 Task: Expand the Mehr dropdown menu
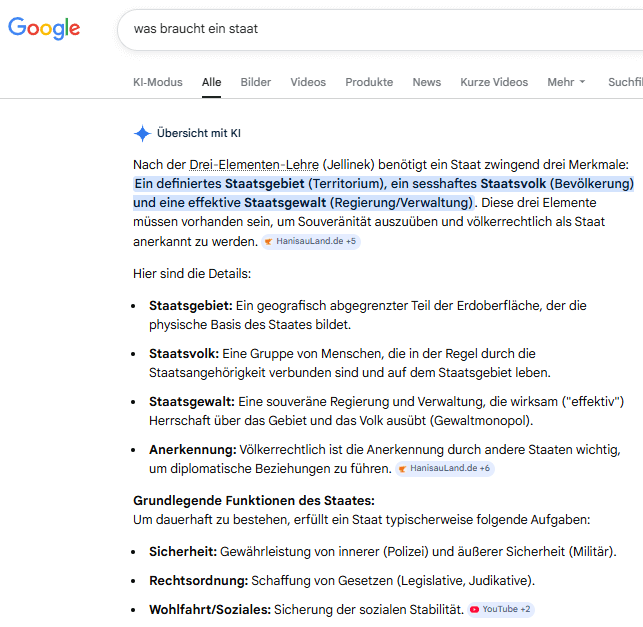566,82
